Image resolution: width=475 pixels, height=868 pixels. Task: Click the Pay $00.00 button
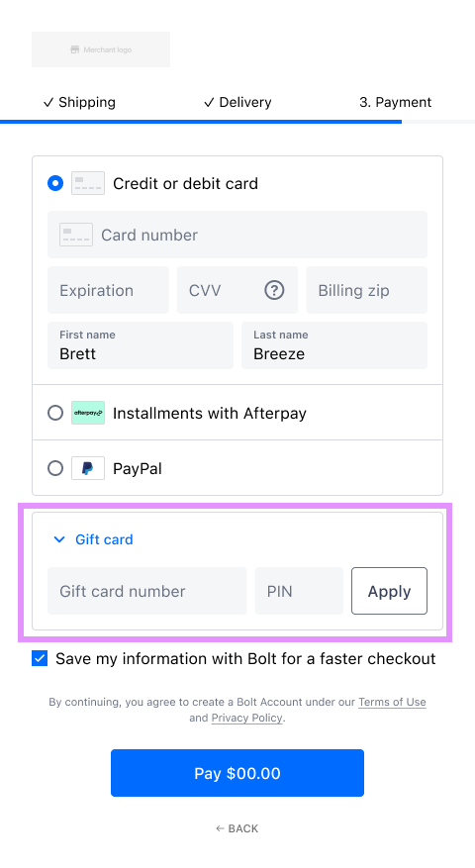click(237, 773)
